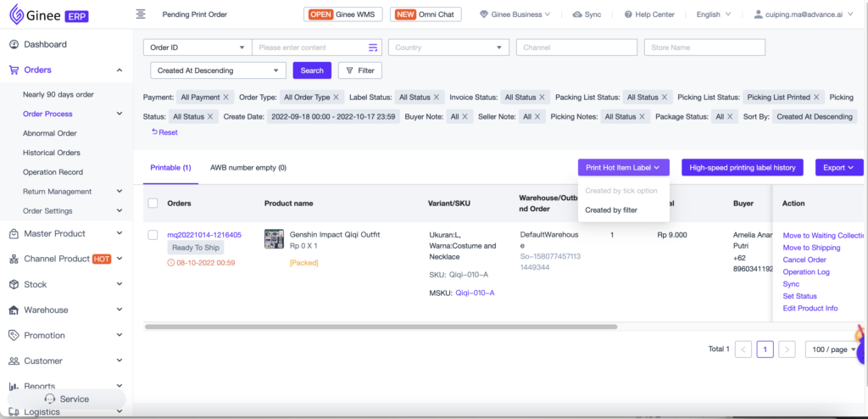This screenshot has height=419, width=868.
Task: Toggle the sidebar collapse hamburger icon
Action: (141, 14)
